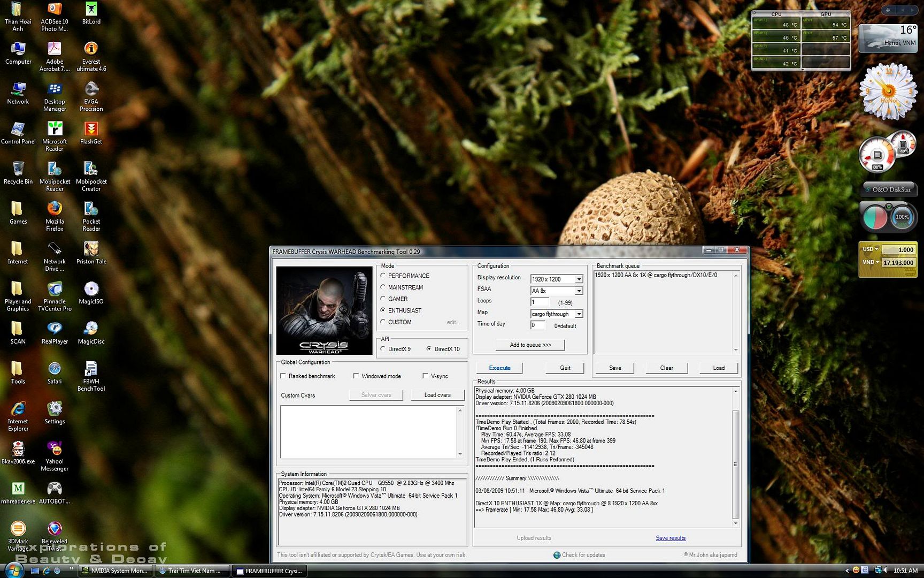Open Safari desktop icon
This screenshot has height=578, width=924.
coord(55,373)
